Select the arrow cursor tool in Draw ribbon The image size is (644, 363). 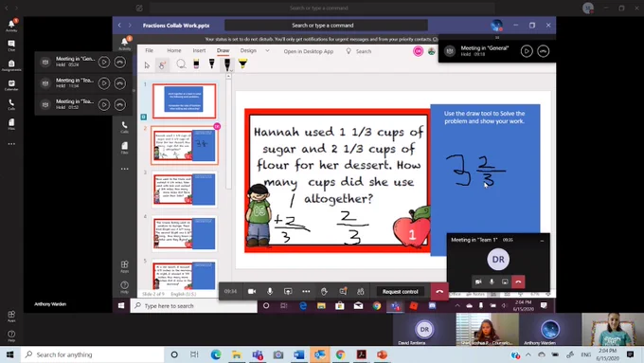click(147, 64)
